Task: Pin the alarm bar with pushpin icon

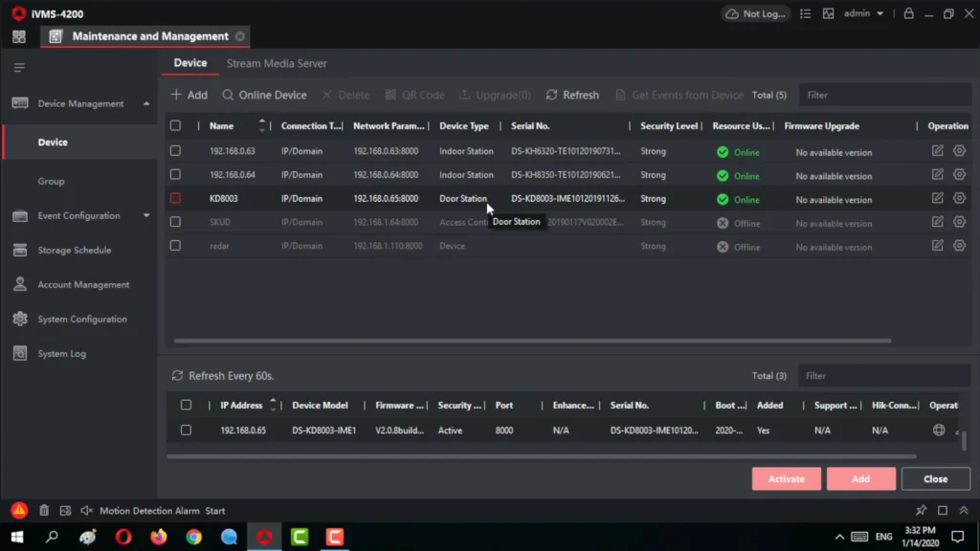Action: point(922,511)
